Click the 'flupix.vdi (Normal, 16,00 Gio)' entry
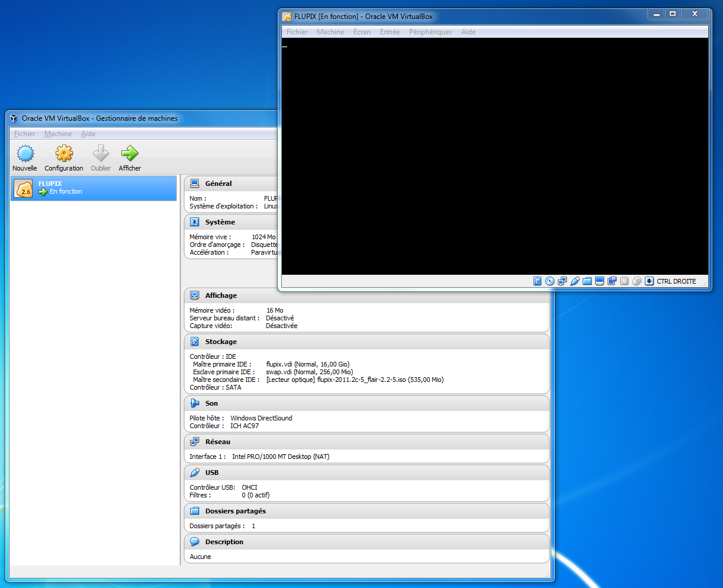Image resolution: width=723 pixels, height=588 pixels. point(308,364)
